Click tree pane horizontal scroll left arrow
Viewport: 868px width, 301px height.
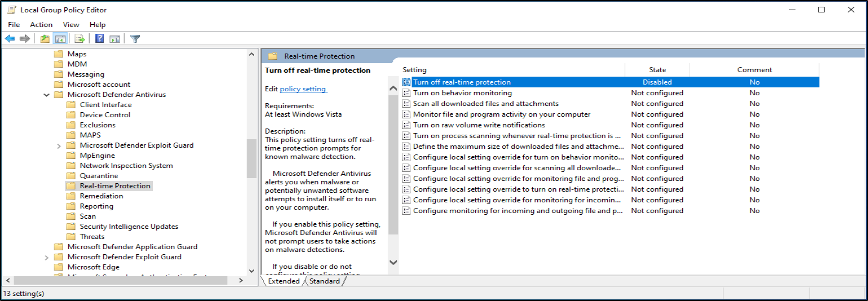[x=8, y=280]
